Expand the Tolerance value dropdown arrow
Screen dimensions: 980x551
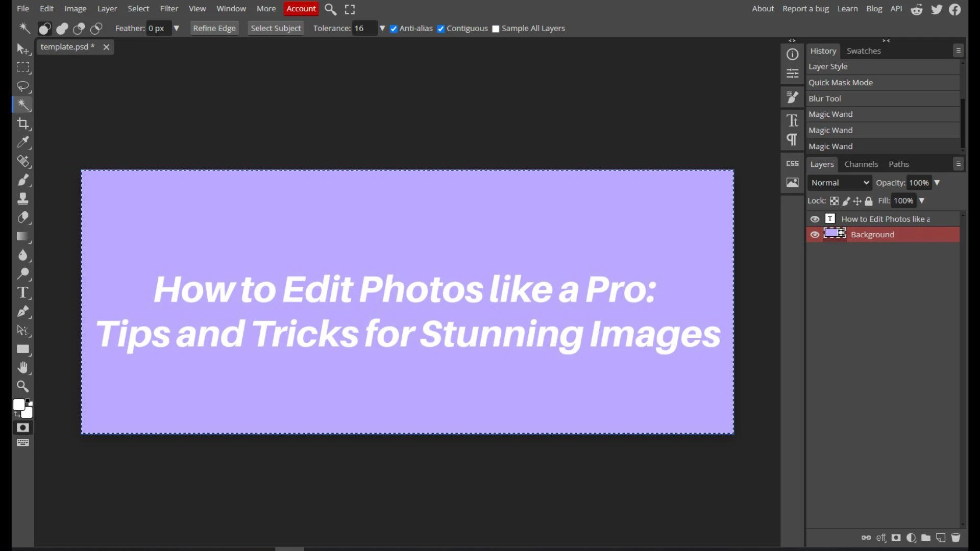(382, 29)
